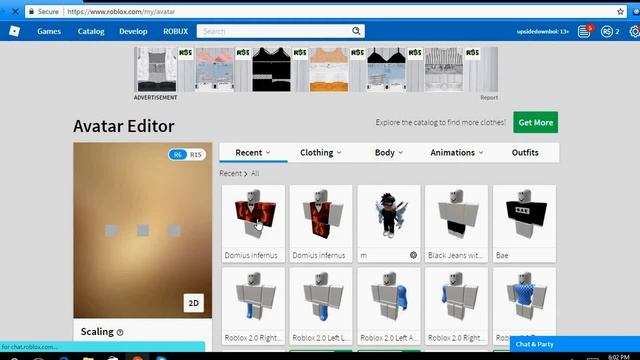
Task: Click the Roblox logo home icon
Action: tap(14, 31)
